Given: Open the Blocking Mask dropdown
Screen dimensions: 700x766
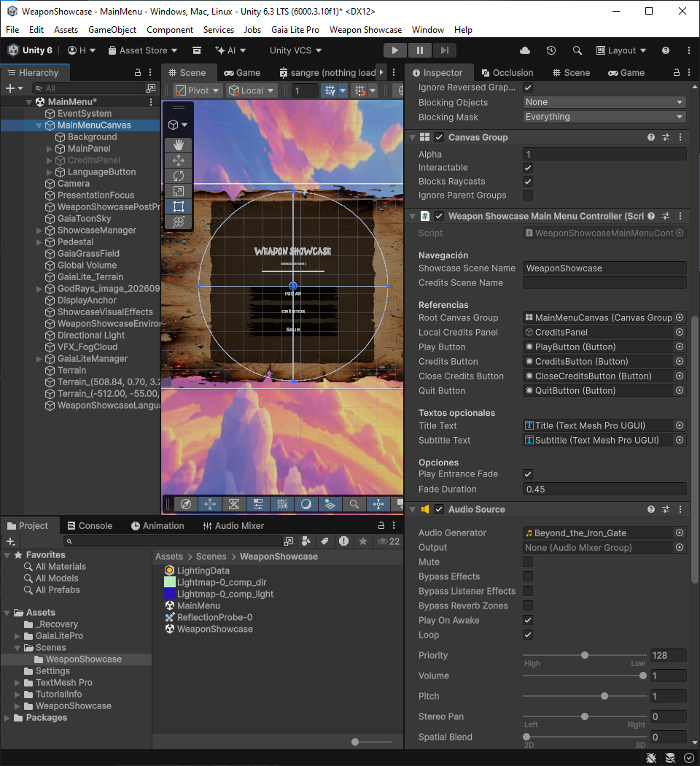Looking at the screenshot, I should pyautogui.click(x=604, y=117).
